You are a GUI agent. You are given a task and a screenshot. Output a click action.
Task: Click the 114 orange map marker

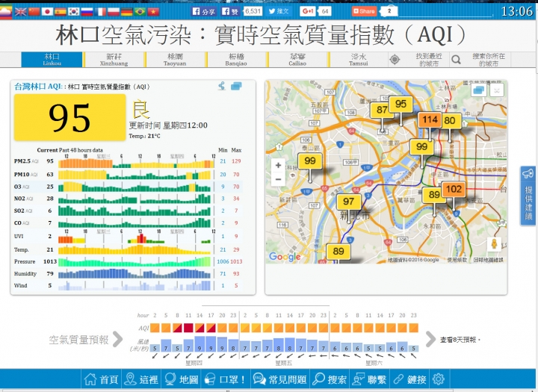pyautogui.click(x=430, y=119)
